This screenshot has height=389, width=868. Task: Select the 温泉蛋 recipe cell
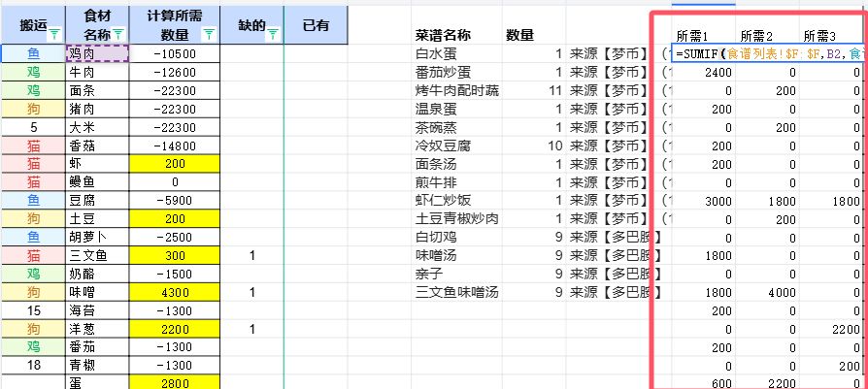click(x=456, y=109)
